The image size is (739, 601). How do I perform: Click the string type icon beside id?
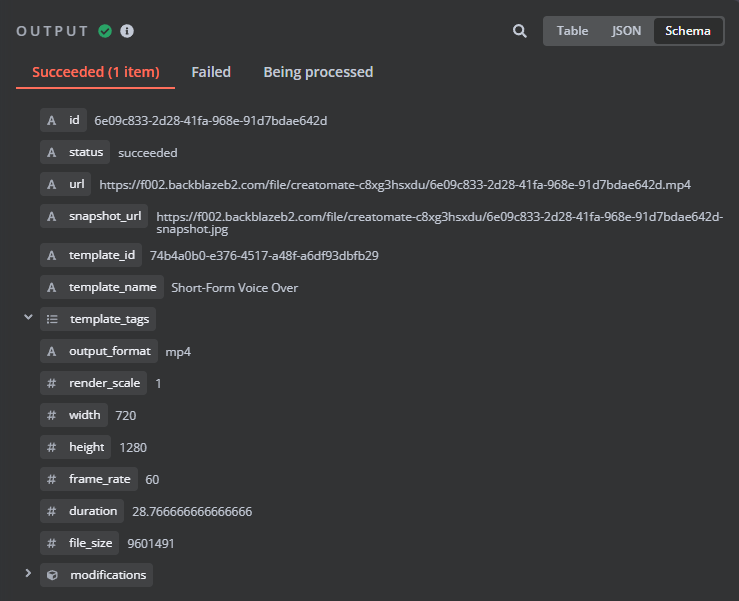[x=51, y=121]
